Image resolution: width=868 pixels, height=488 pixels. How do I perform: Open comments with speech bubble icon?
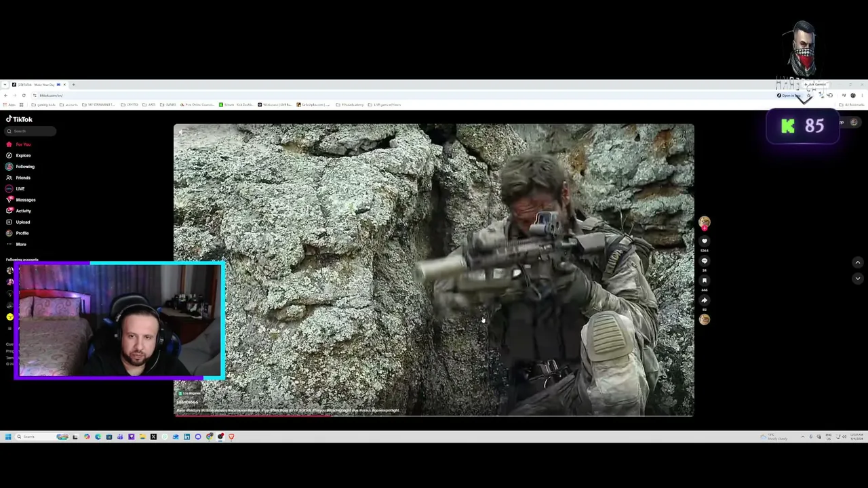[705, 261]
